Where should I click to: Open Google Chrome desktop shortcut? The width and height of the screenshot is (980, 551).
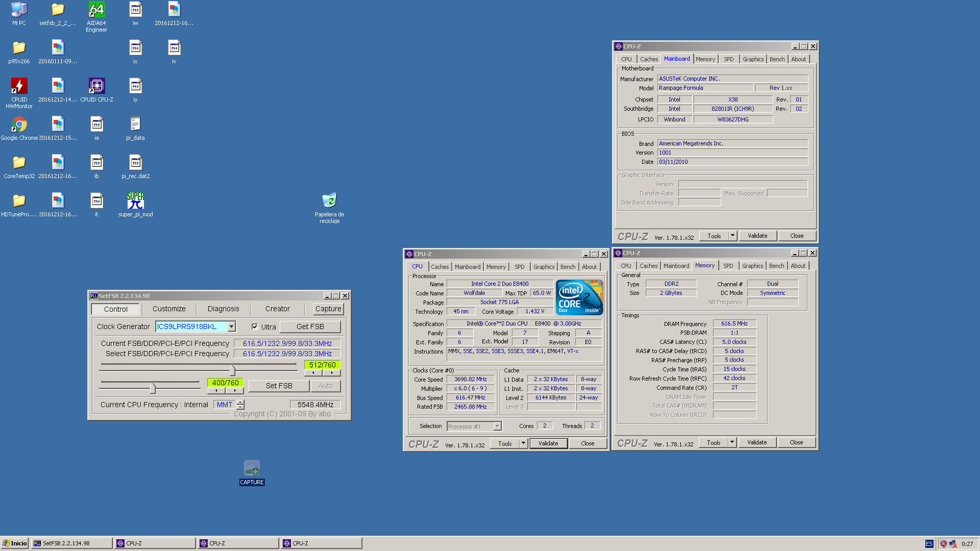point(19,129)
